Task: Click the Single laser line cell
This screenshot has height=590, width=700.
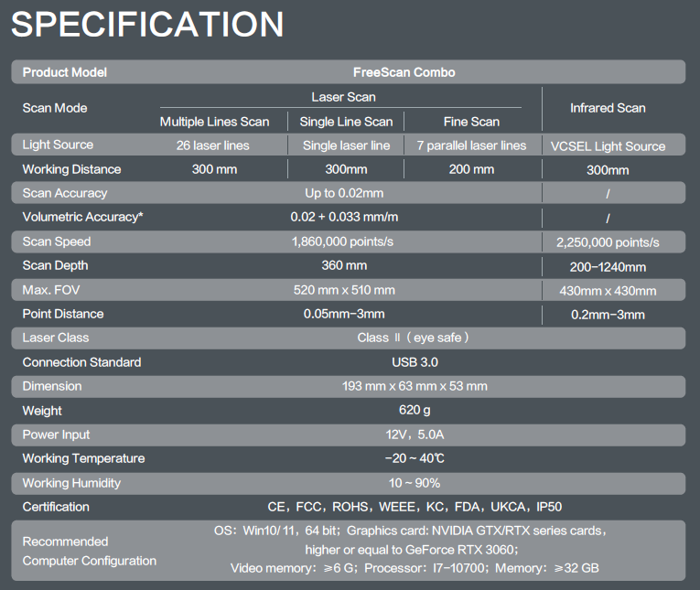Action: (x=347, y=145)
